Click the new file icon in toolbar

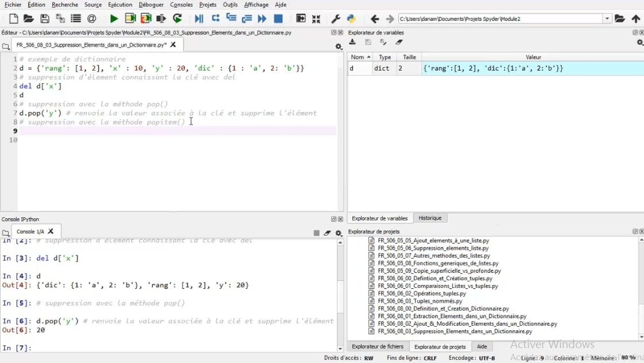[14, 19]
